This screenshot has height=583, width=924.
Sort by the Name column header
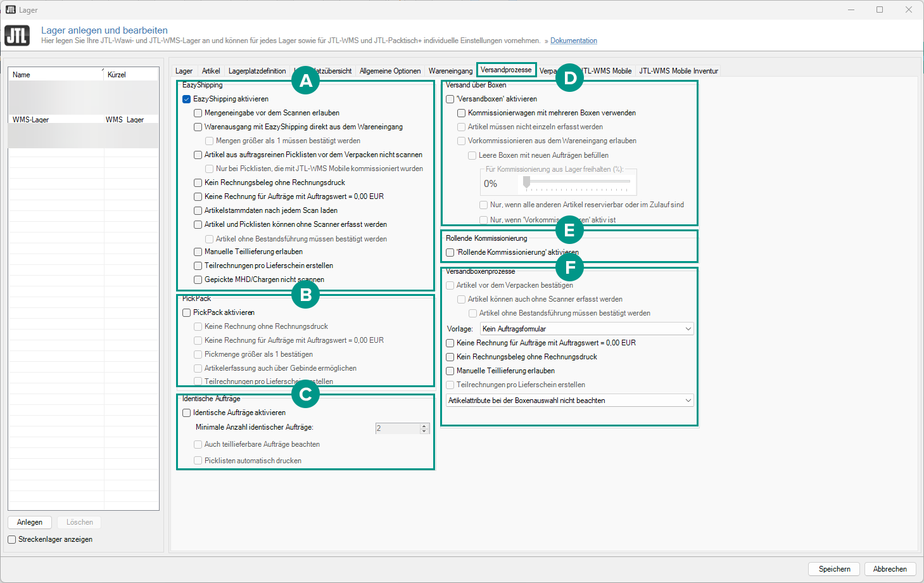coord(56,74)
